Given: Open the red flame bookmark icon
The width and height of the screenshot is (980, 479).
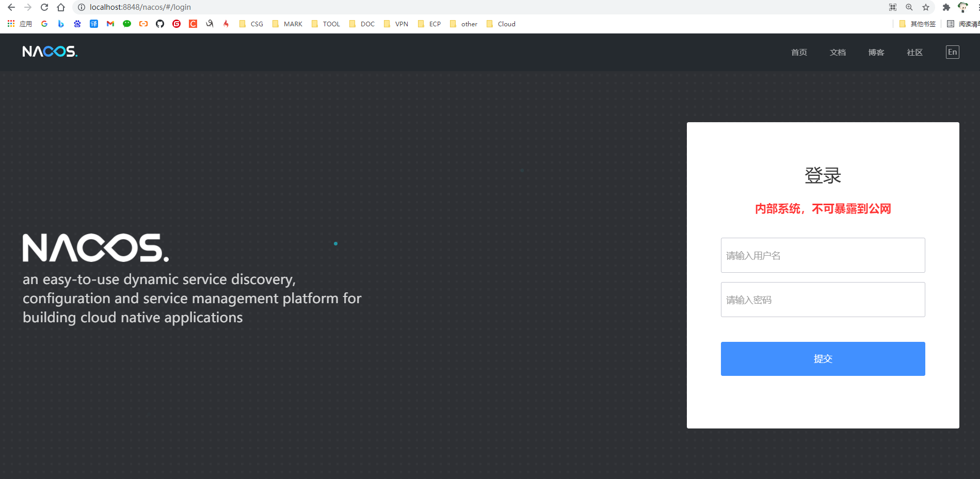Looking at the screenshot, I should 226,24.
